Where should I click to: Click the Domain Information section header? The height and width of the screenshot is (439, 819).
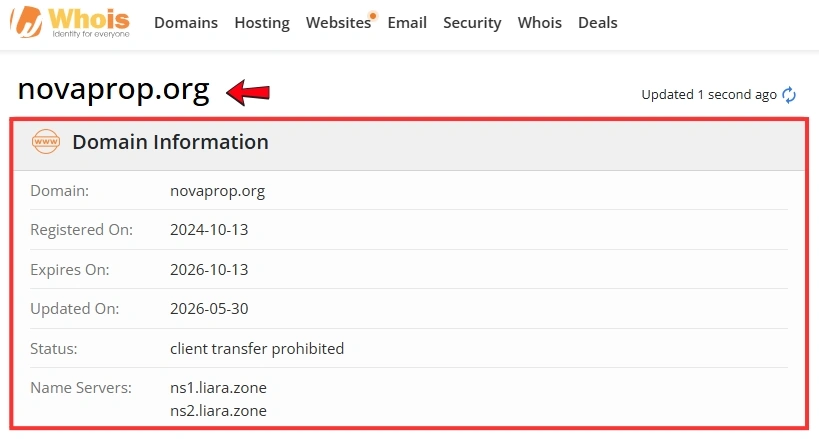[x=409, y=144]
